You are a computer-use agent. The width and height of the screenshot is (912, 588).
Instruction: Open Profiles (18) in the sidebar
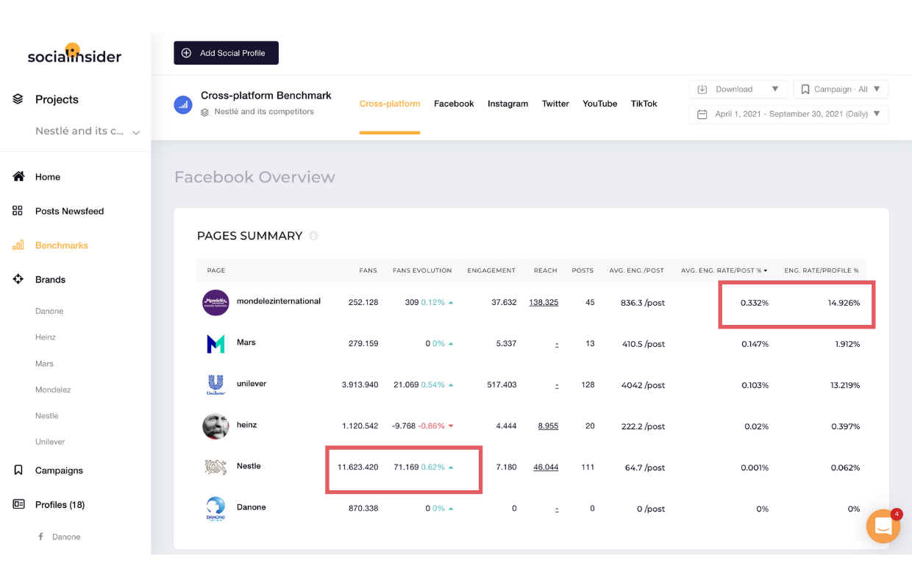60,505
